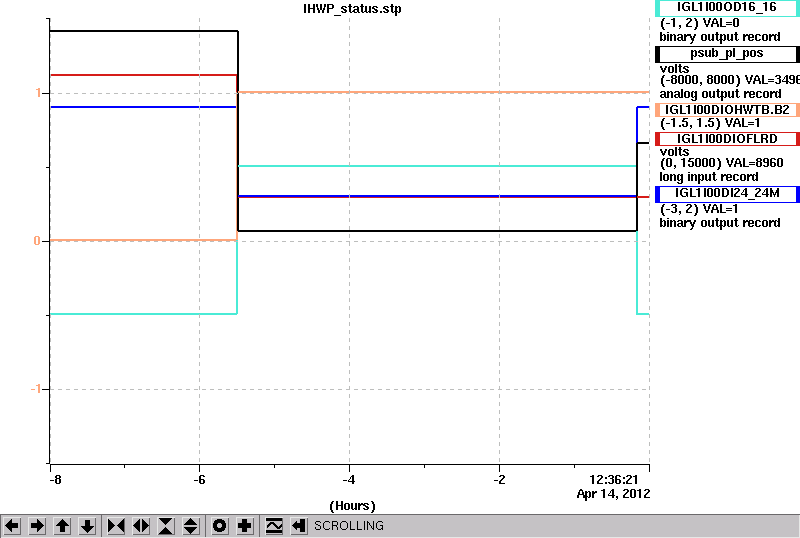Screen dimensions: 800x538
Task: Select the IGL1I00DIOHWTB.B2 curve legend
Action: click(727, 110)
